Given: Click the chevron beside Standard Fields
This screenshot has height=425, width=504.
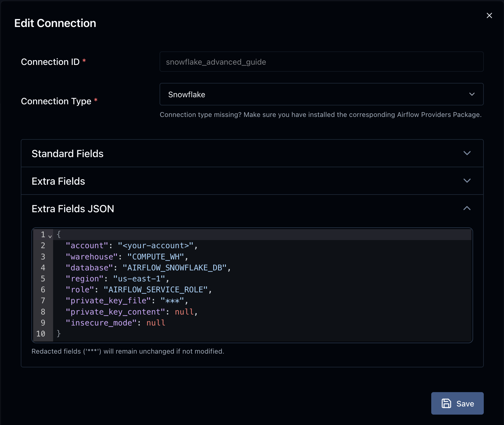Looking at the screenshot, I should point(467,153).
